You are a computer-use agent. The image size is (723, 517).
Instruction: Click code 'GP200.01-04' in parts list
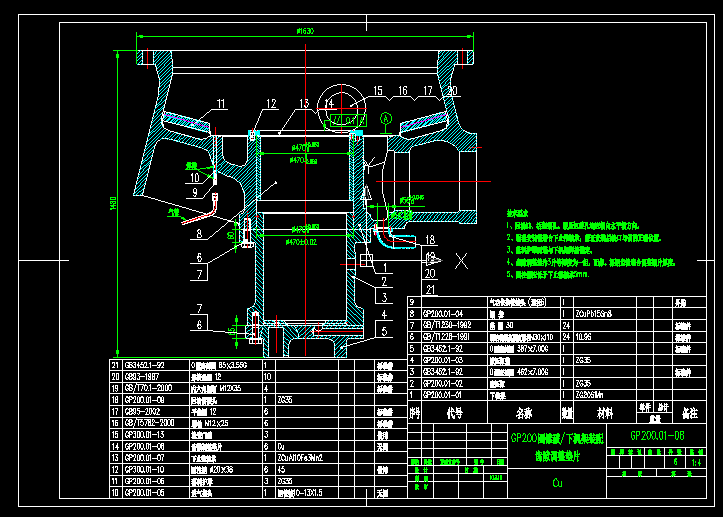[443, 314]
